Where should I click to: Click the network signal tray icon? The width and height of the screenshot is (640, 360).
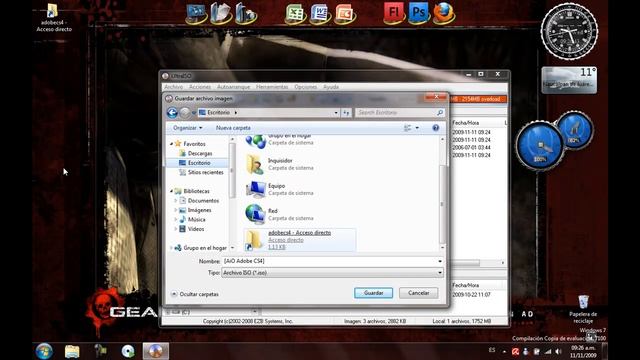pyautogui.click(x=548, y=351)
